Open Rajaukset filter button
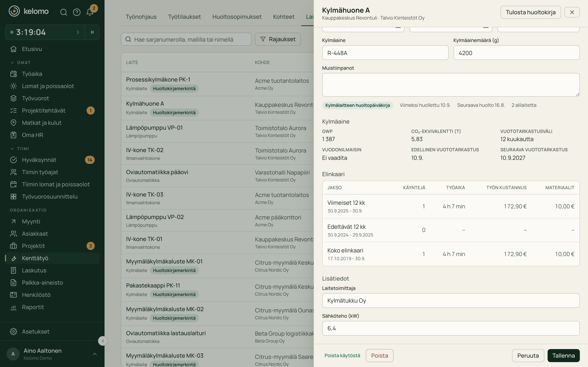 278,39
